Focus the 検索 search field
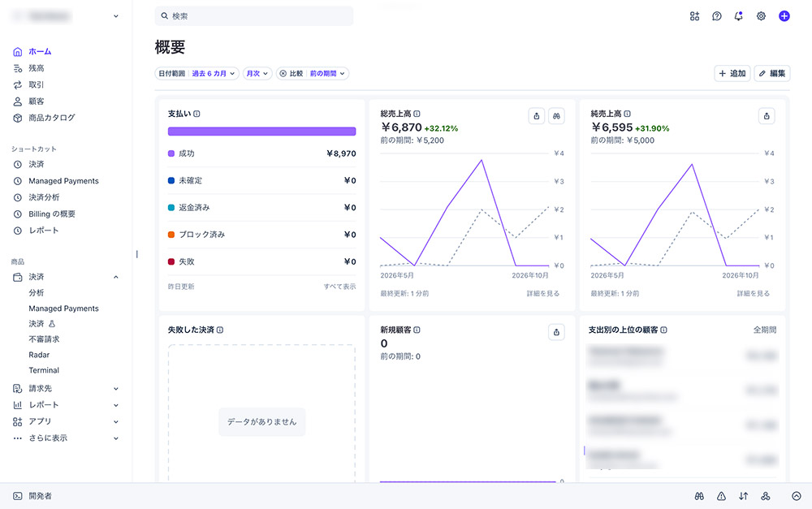The image size is (812, 509). [253, 16]
